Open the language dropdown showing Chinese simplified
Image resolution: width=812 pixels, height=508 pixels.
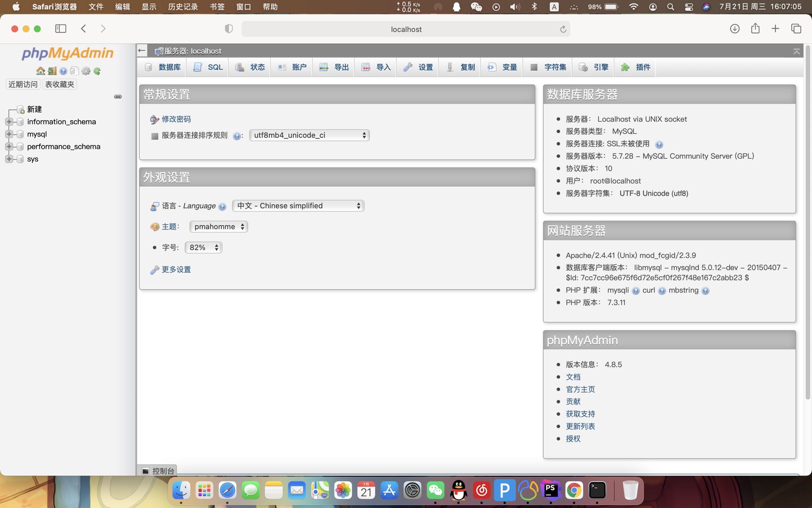coord(298,206)
